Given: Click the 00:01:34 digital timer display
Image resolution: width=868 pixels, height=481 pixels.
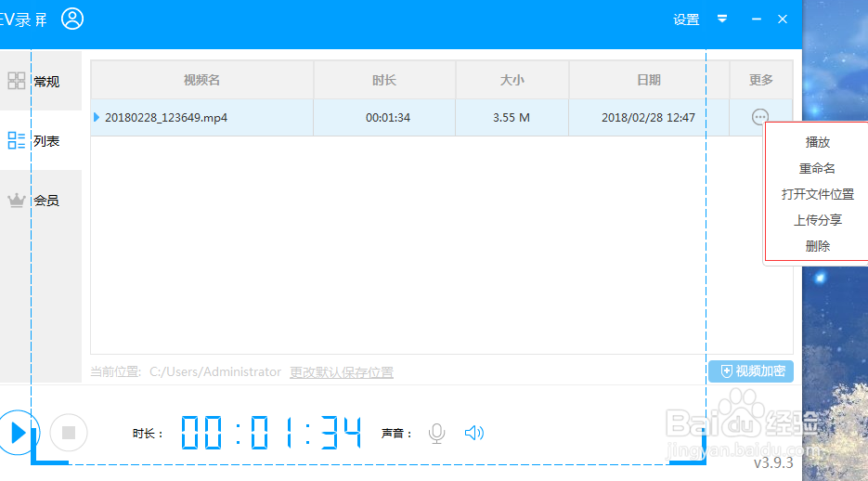Looking at the screenshot, I should 271,433.
